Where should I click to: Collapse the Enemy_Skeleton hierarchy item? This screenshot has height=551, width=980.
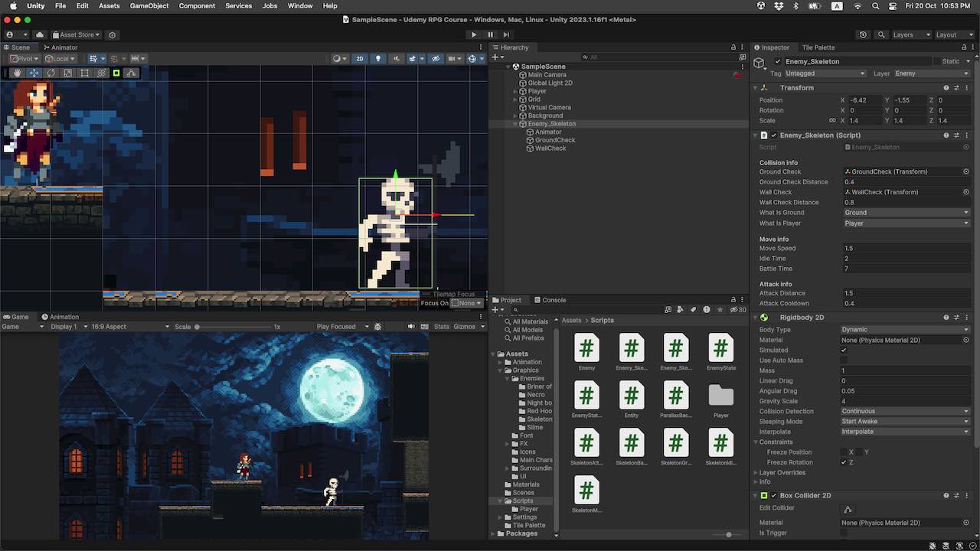click(x=515, y=124)
